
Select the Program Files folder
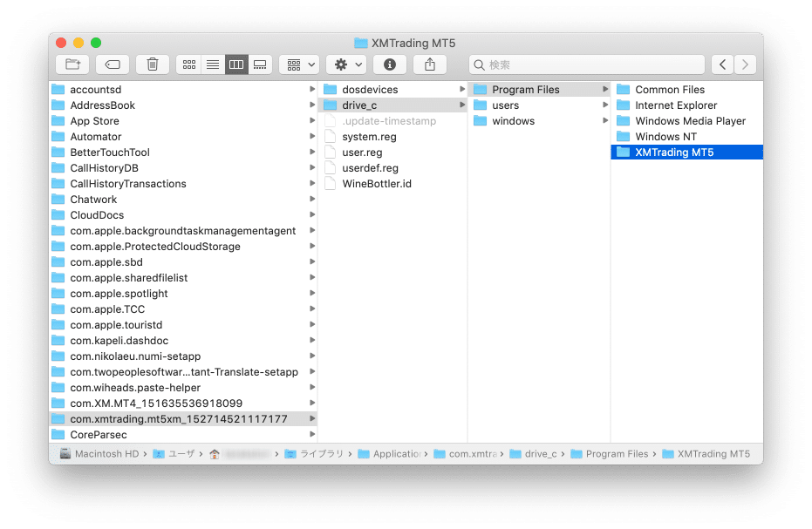coord(539,90)
